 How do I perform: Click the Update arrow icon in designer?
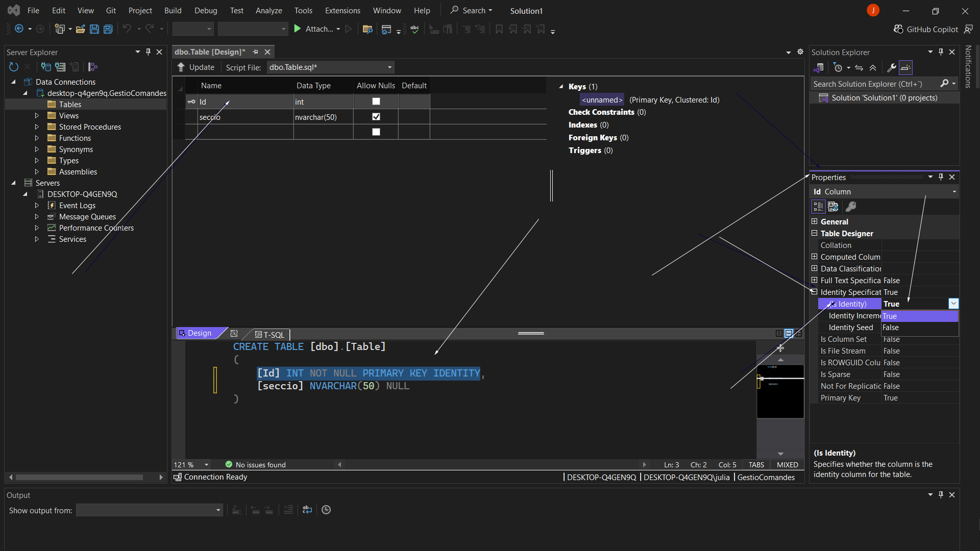[181, 67]
